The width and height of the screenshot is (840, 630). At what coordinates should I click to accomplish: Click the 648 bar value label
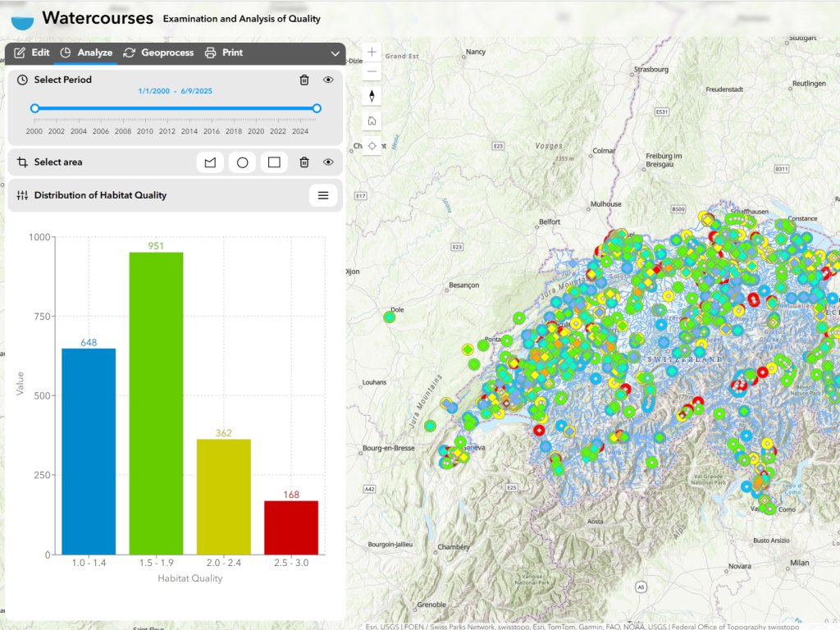pyautogui.click(x=89, y=342)
